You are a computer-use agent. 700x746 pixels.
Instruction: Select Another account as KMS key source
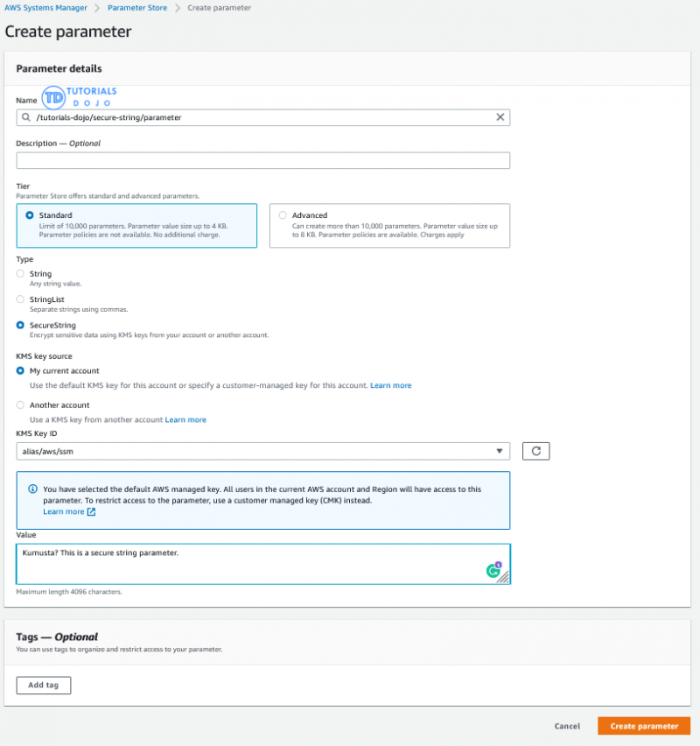point(21,405)
